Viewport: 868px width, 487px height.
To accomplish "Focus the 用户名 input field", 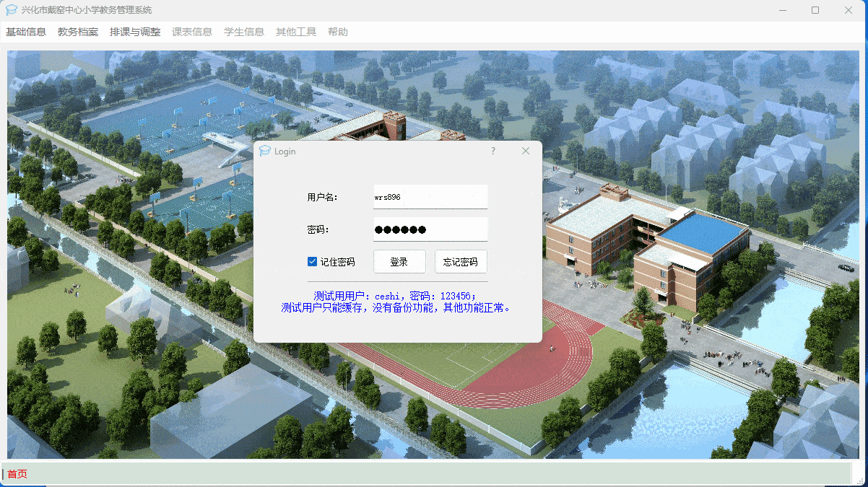I will pyautogui.click(x=430, y=196).
